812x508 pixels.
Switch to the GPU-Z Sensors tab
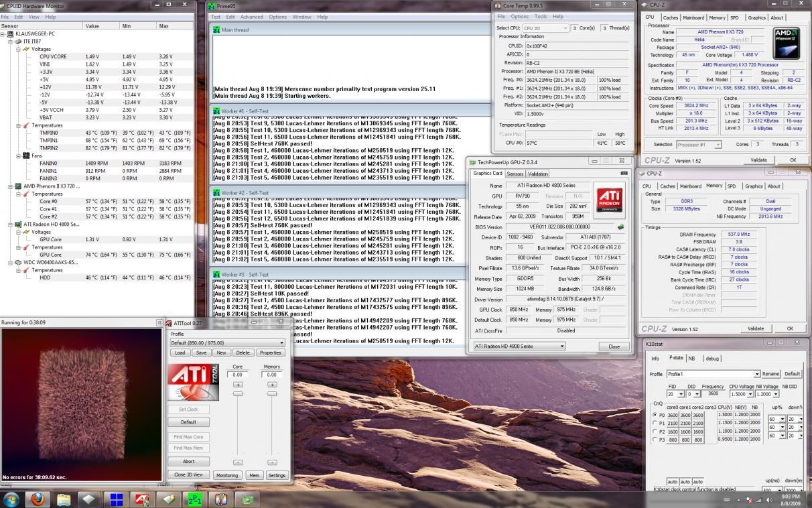(515, 174)
